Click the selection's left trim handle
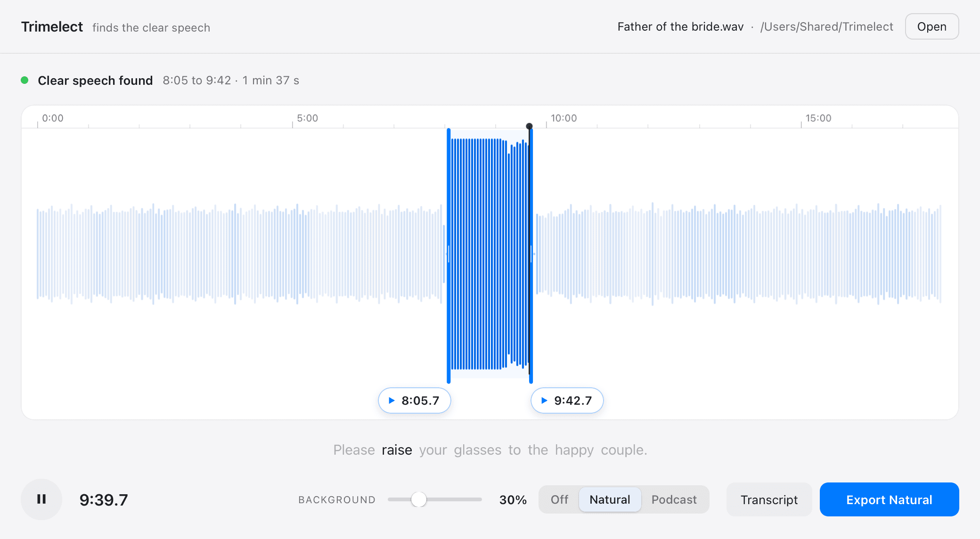Screen dimensions: 980x539 pos(449,255)
